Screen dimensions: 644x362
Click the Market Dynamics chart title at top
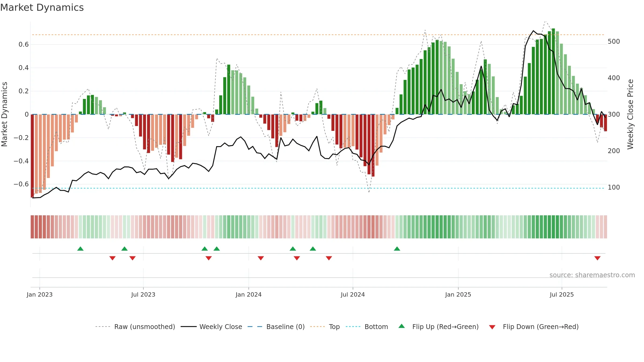pyautogui.click(x=42, y=8)
